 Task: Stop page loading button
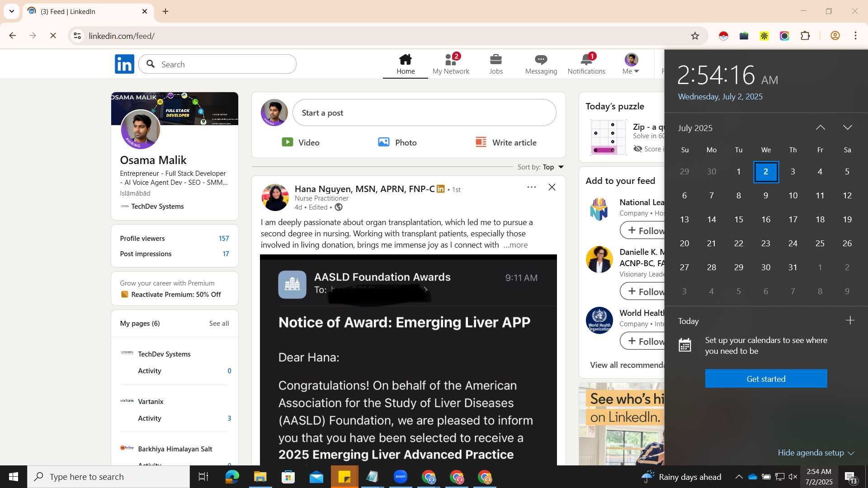[53, 36]
